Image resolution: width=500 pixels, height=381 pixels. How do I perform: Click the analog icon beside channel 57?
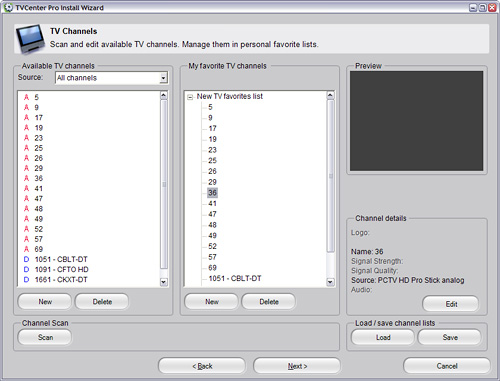click(x=26, y=239)
